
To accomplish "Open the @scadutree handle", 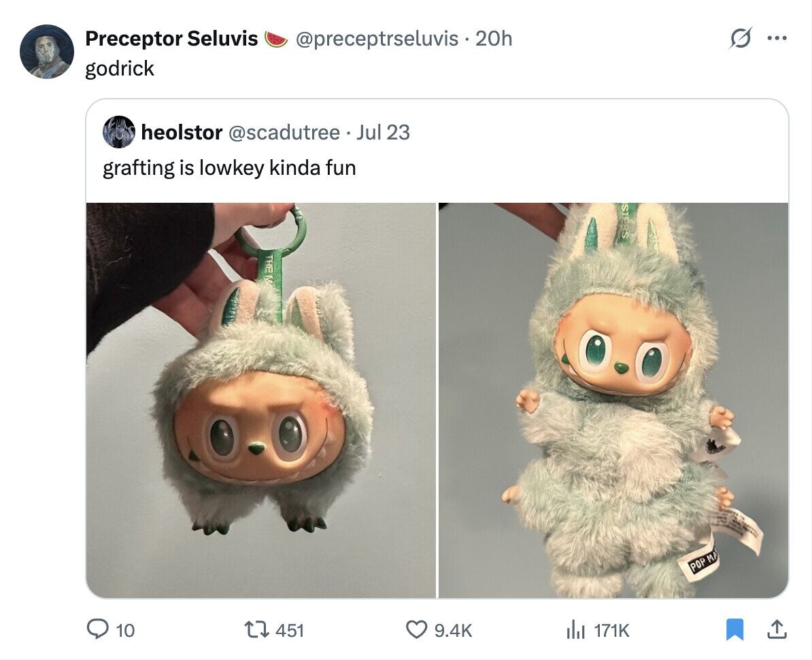I will click(x=284, y=132).
